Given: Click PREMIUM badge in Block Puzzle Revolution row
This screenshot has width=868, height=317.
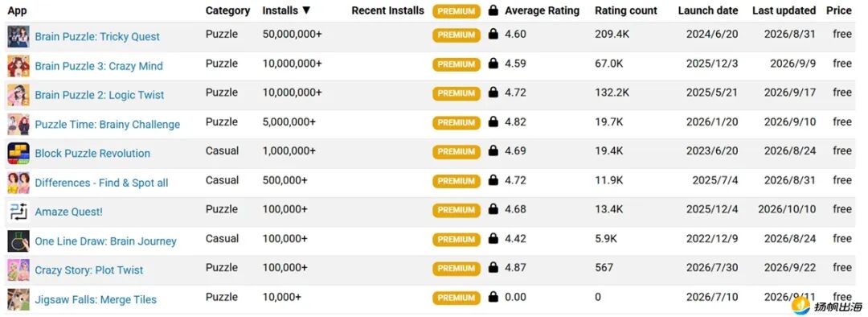Looking at the screenshot, I should click(457, 151).
